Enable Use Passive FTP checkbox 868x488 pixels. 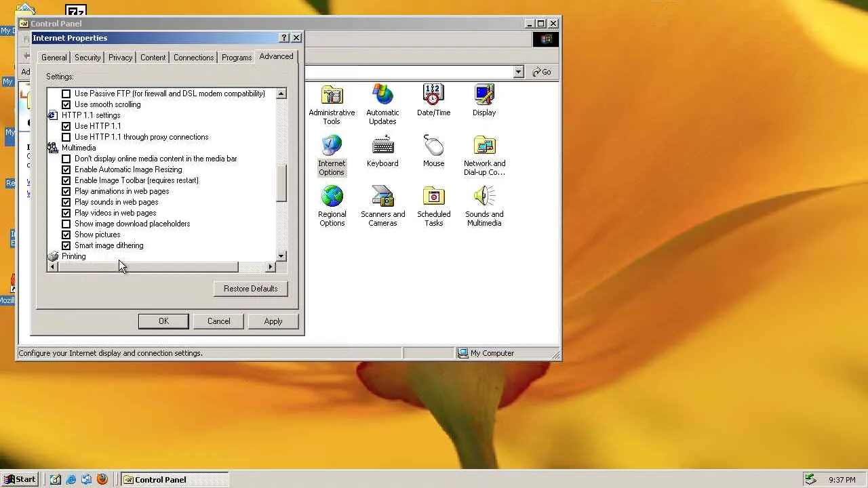point(66,94)
